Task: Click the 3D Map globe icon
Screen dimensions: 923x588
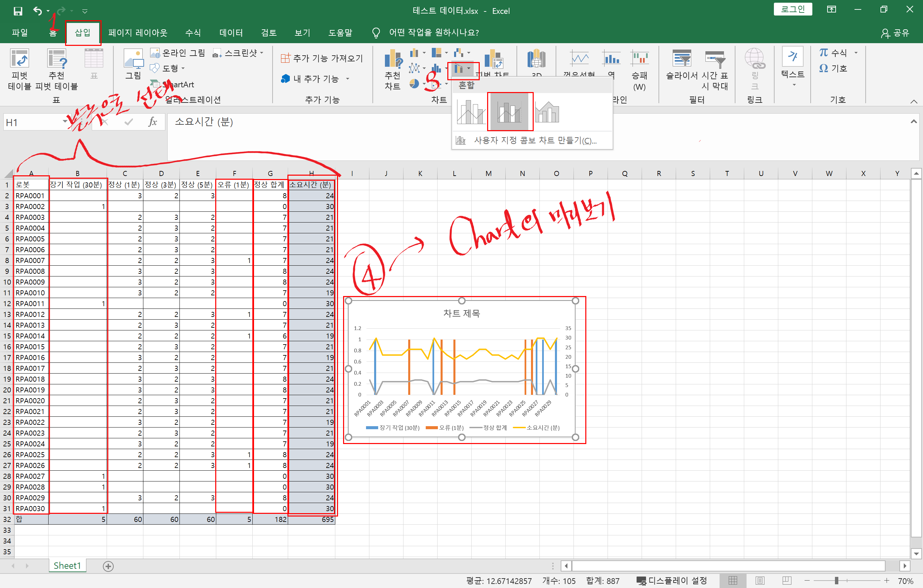Action: [x=536, y=60]
